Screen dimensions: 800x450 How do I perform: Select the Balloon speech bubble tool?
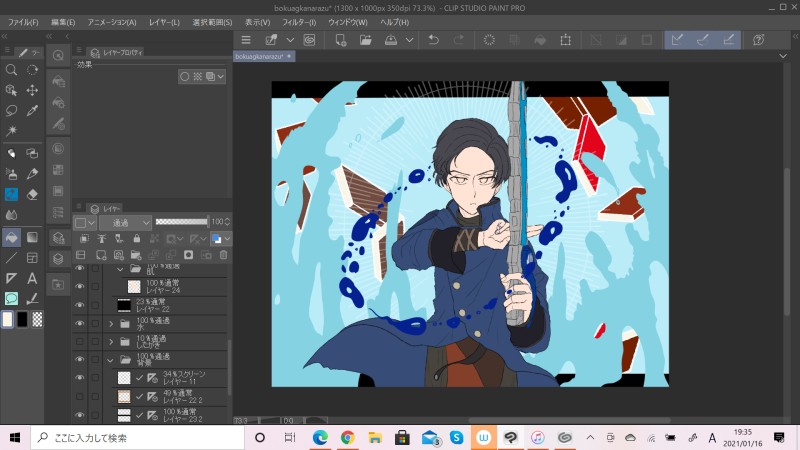tap(11, 298)
